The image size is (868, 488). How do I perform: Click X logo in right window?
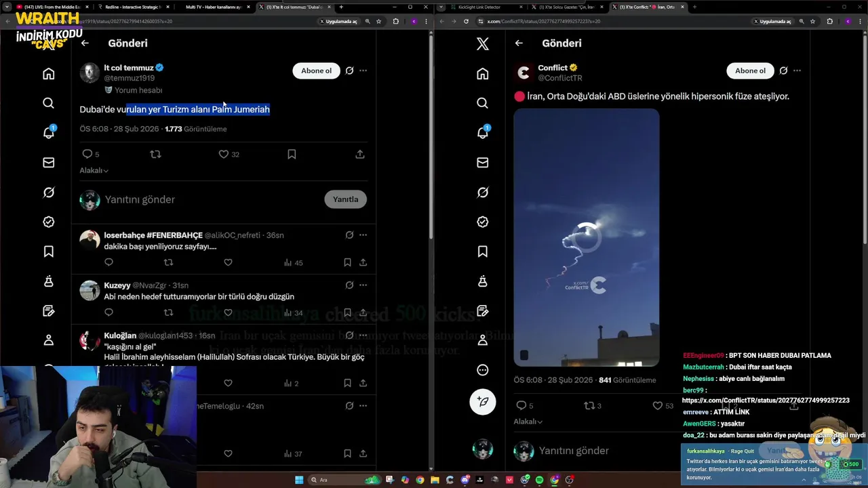pos(483,44)
